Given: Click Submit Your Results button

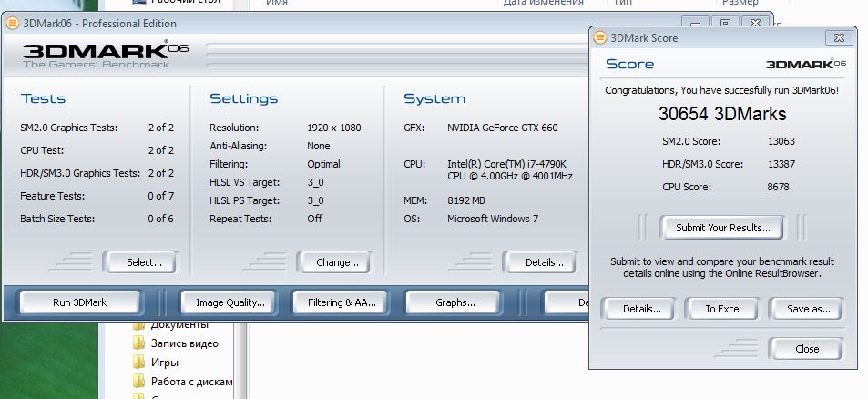Looking at the screenshot, I should pos(721,228).
